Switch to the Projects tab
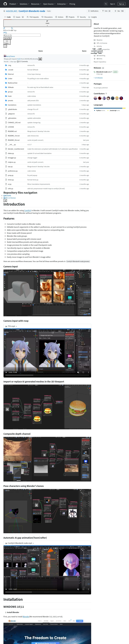 [x=70, y=17]
